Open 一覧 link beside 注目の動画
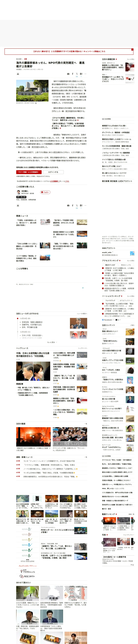 point(86,424)
